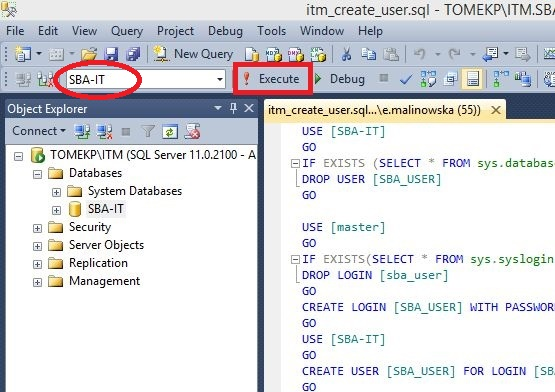Open the Help menu
Screen dimensions: 555x392
[x=370, y=31]
